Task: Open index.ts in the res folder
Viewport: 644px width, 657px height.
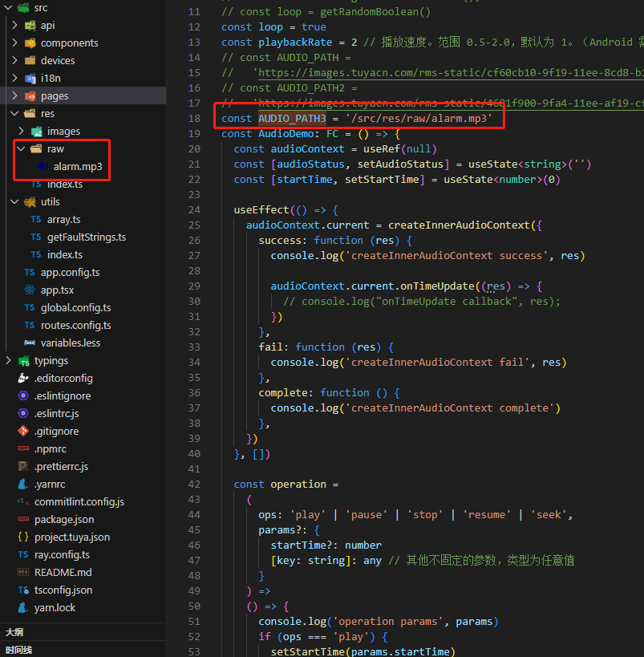Action: [65, 185]
